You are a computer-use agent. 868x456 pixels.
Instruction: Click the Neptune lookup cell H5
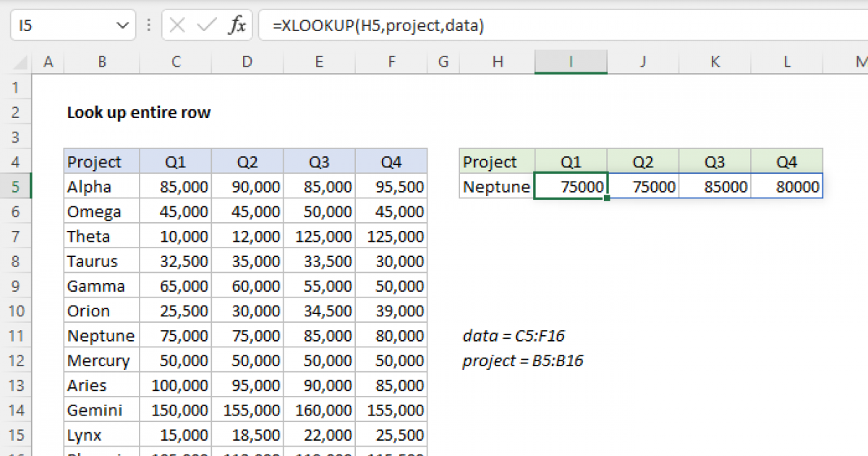point(496,187)
